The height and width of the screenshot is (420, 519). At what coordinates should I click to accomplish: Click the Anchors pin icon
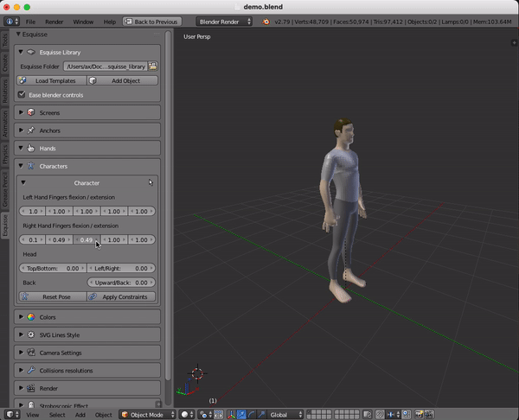(x=31, y=130)
